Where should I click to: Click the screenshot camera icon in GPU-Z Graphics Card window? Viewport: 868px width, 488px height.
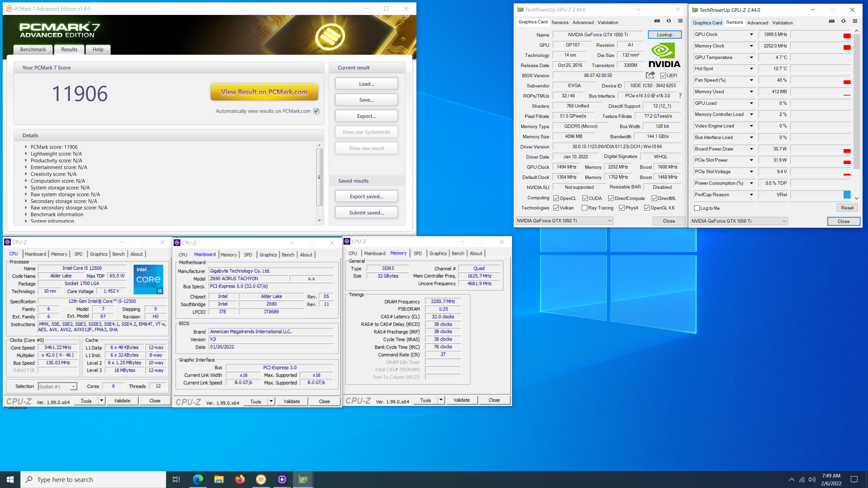657,21
